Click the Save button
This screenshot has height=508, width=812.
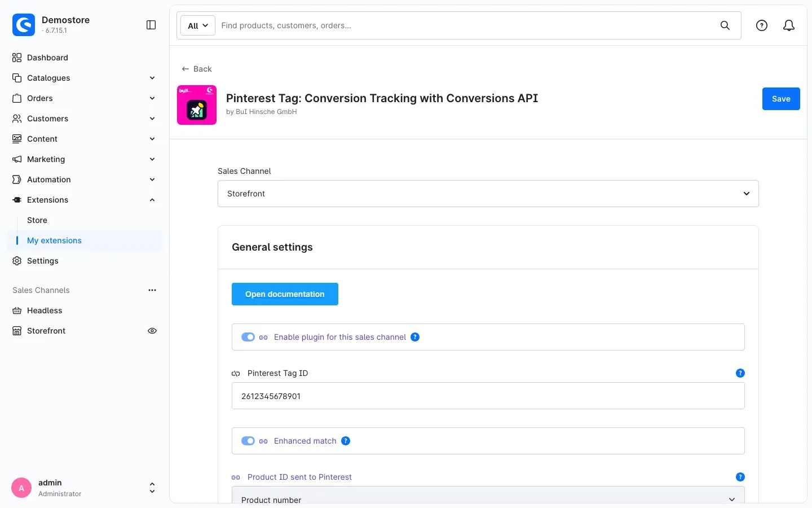pos(781,99)
